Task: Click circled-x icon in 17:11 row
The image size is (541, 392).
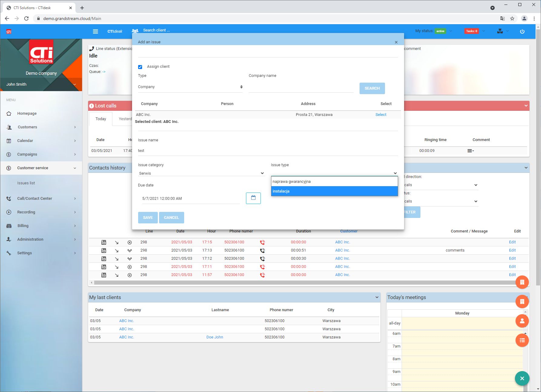Action: point(130,267)
